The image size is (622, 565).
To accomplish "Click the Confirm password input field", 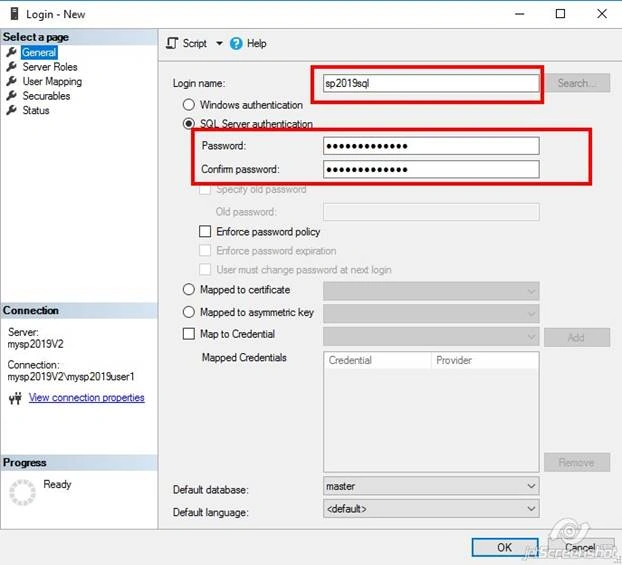I will point(431,169).
